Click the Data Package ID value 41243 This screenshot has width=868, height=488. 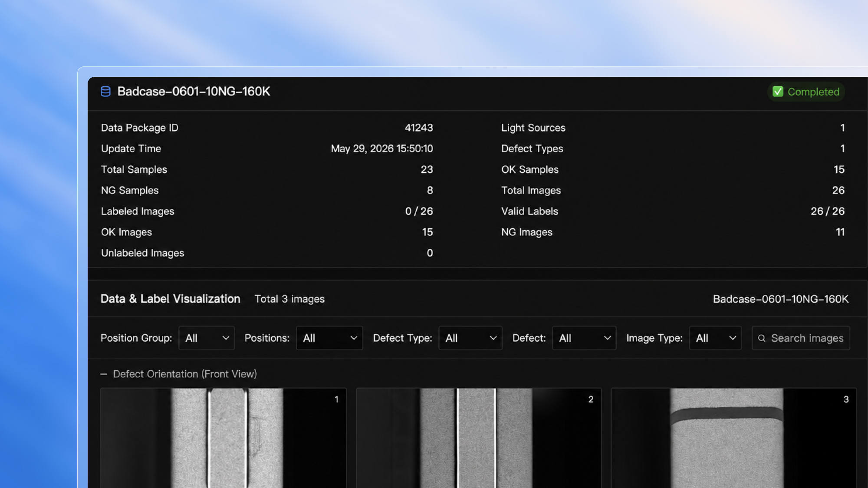coord(419,128)
